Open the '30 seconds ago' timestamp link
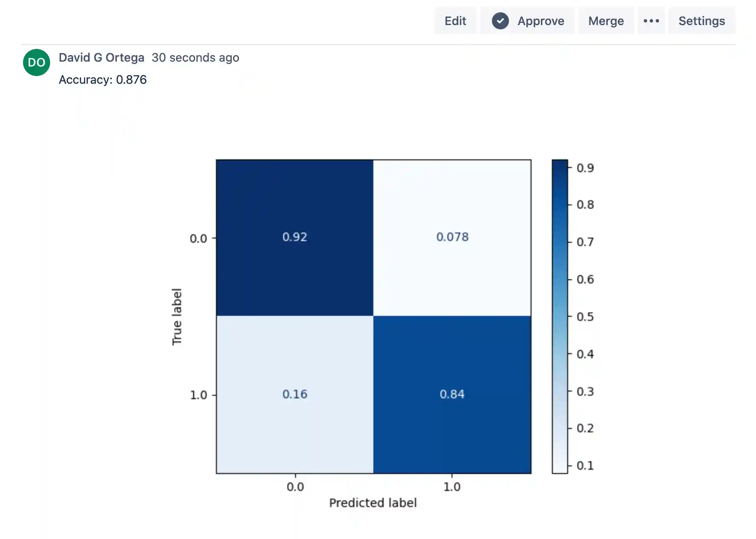Viewport: 756px width, 539px height. [x=196, y=57]
